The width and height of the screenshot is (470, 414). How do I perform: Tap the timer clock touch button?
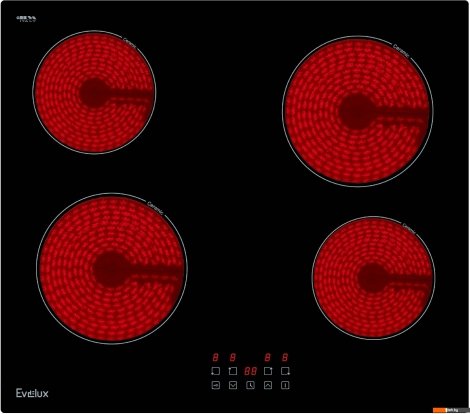250,385
